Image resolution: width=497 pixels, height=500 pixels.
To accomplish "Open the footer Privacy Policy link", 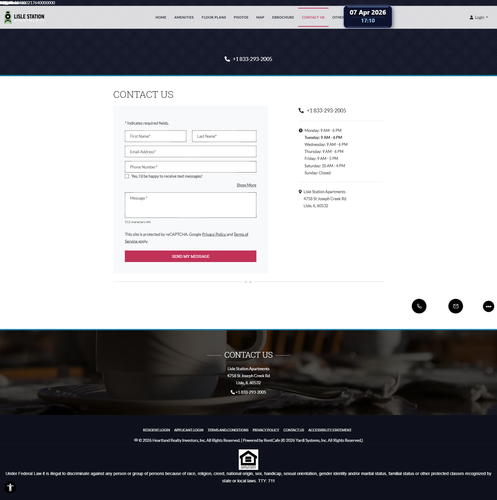I will coord(266,430).
